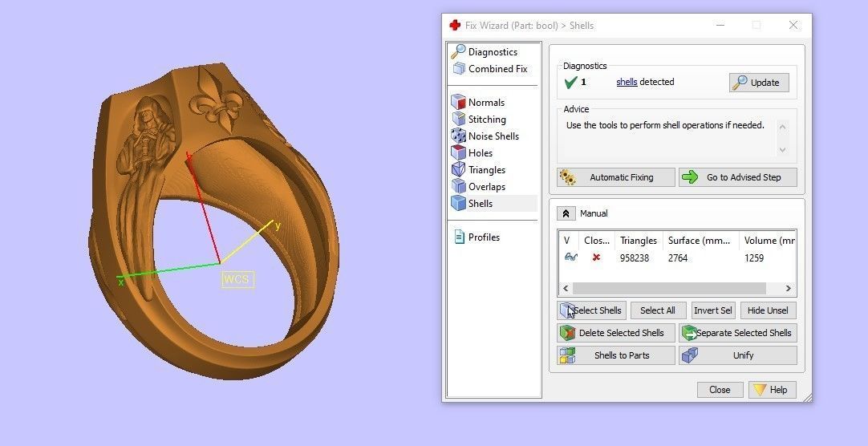Click the Normals cube icon

[x=458, y=103]
